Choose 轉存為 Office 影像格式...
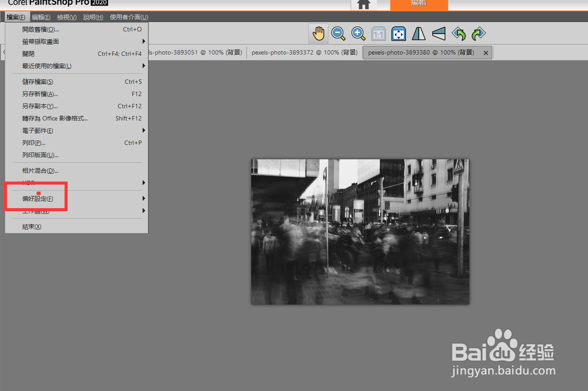The width and height of the screenshot is (588, 391). pyautogui.click(x=77, y=118)
